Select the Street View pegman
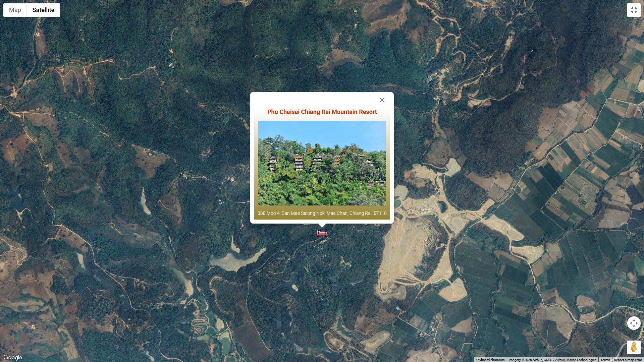 coord(634,347)
